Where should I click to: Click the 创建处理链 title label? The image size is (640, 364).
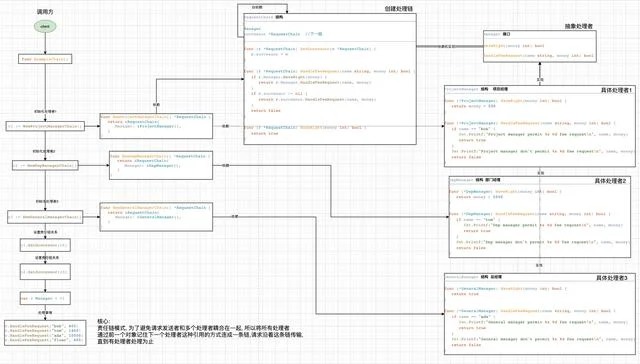pyautogui.click(x=399, y=9)
